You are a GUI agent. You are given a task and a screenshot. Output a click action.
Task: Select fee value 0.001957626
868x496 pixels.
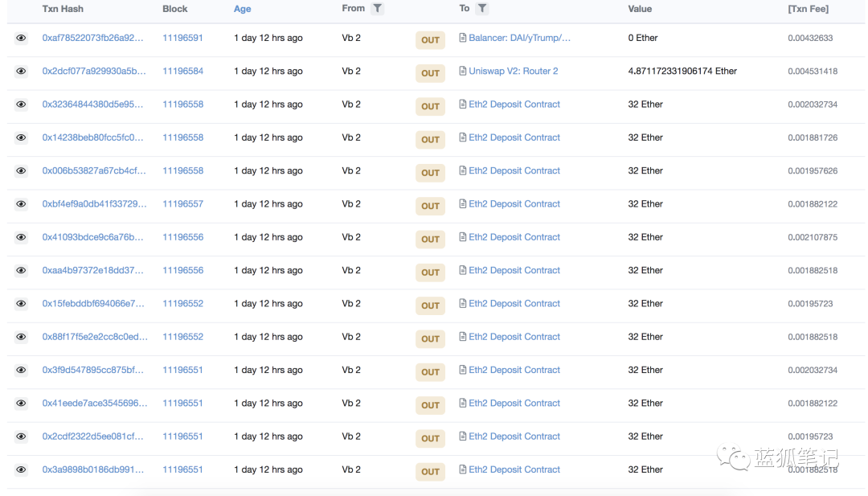tap(813, 171)
